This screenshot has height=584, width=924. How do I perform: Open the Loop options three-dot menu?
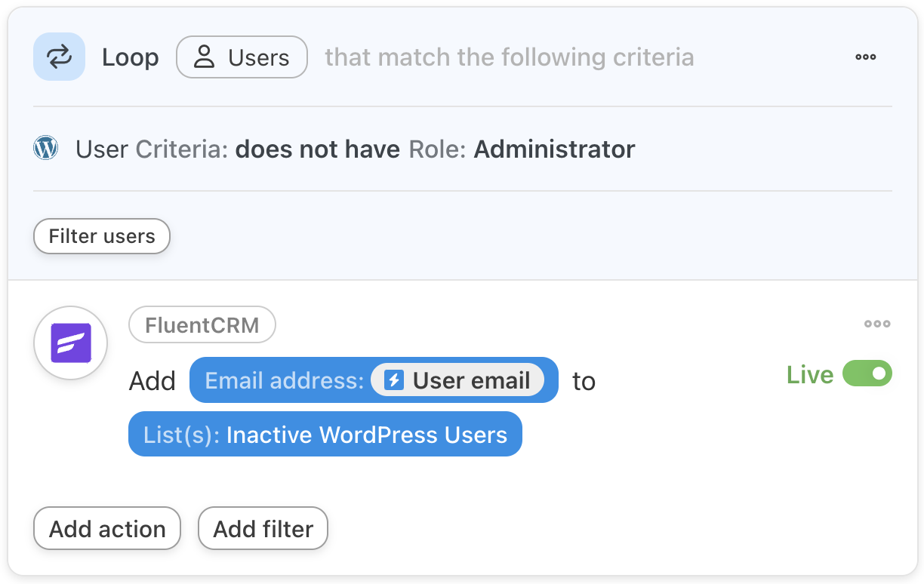pyautogui.click(x=865, y=57)
